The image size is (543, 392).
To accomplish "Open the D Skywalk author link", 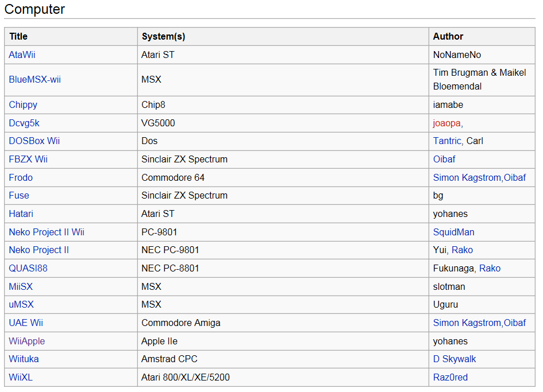I will tap(455, 359).
